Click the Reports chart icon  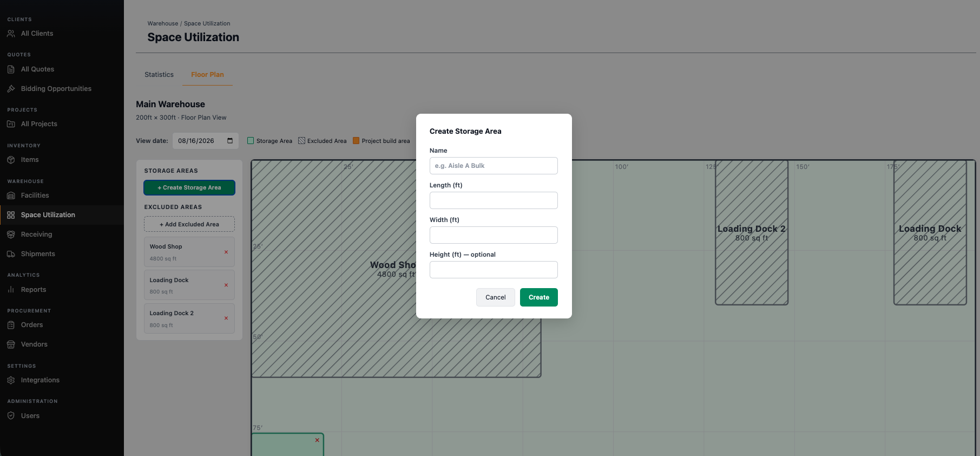(11, 290)
